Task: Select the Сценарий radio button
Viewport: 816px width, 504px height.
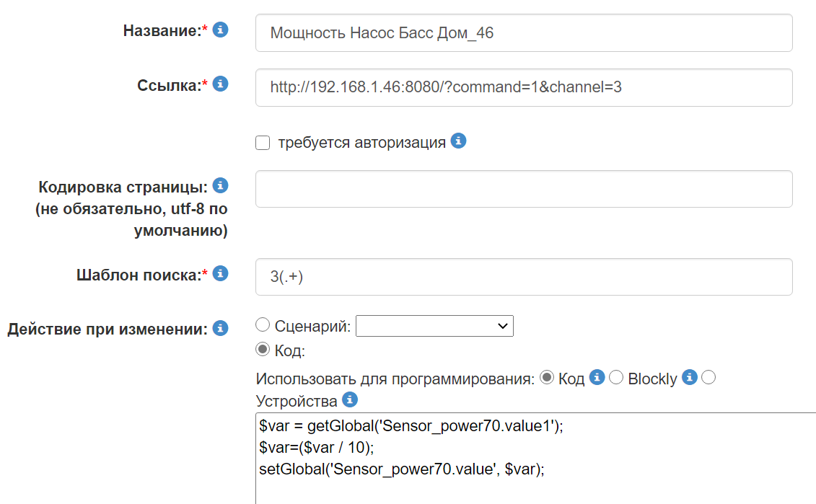Action: [261, 324]
